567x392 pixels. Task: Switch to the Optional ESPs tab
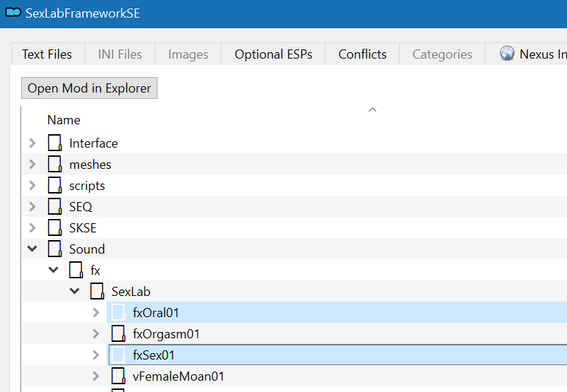pos(273,54)
